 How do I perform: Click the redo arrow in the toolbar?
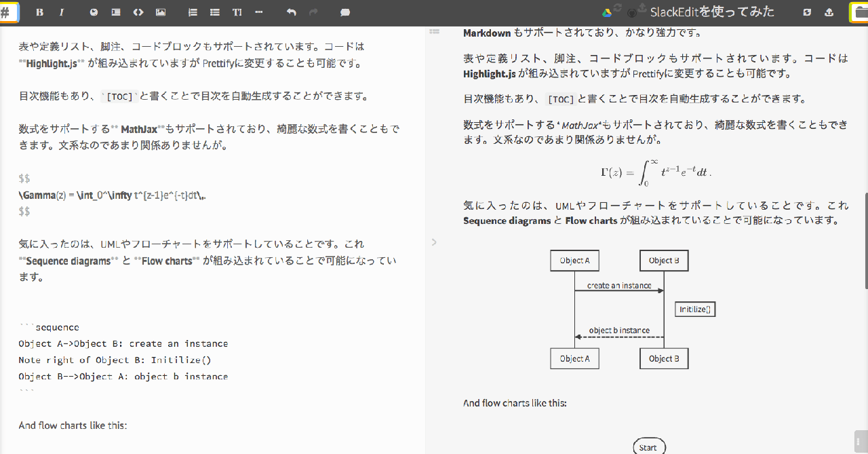313,12
